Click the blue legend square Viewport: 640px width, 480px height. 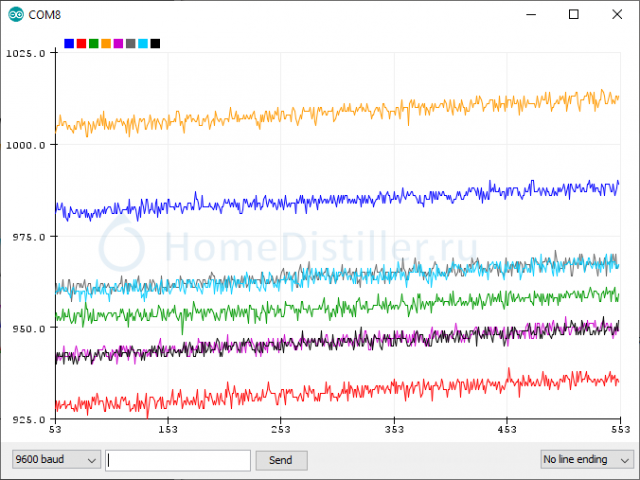[69, 43]
